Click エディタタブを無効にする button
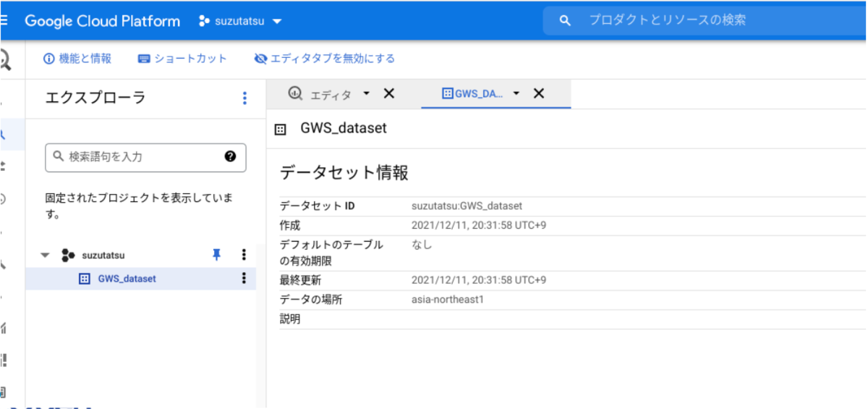This screenshot has height=409, width=868. (325, 59)
